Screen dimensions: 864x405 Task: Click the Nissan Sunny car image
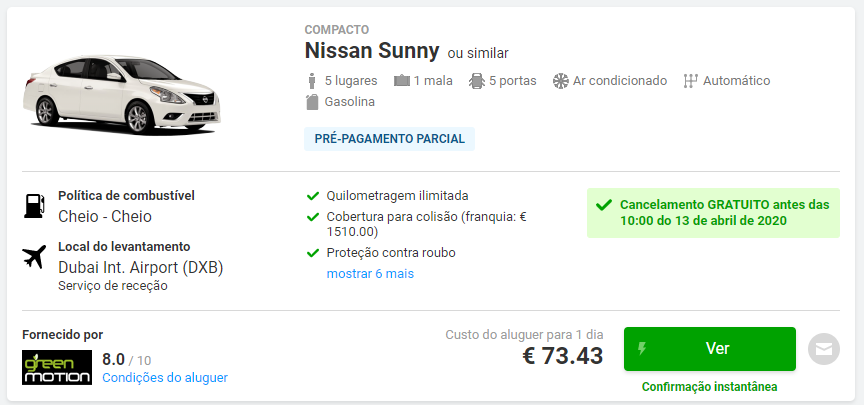[x=122, y=95]
